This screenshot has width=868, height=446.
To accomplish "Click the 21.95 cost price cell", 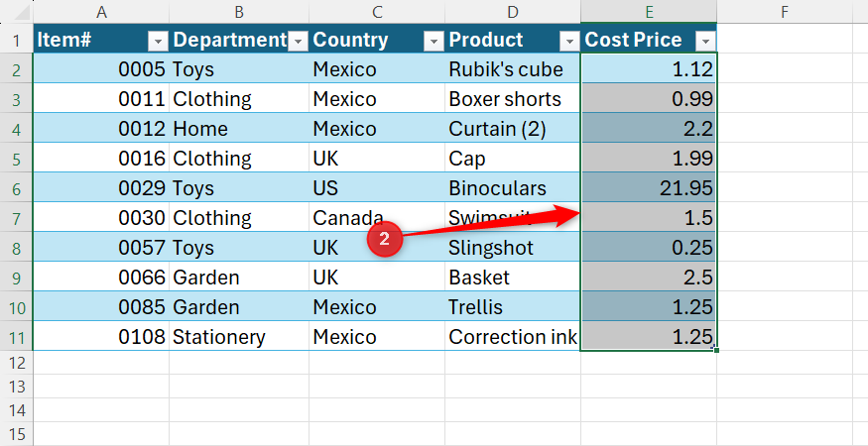I will click(x=649, y=188).
